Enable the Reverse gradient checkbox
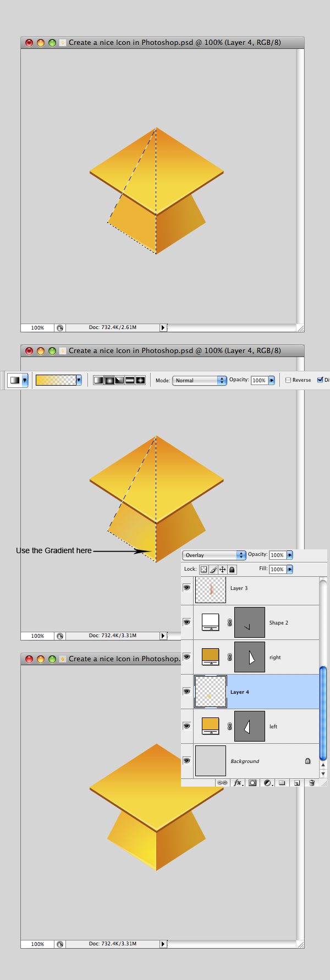 pyautogui.click(x=288, y=380)
